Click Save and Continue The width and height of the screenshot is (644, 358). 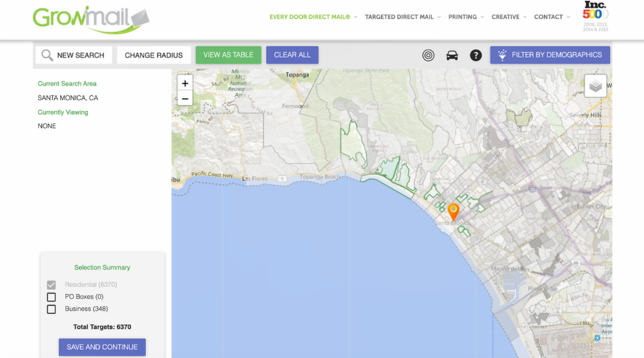point(102,347)
